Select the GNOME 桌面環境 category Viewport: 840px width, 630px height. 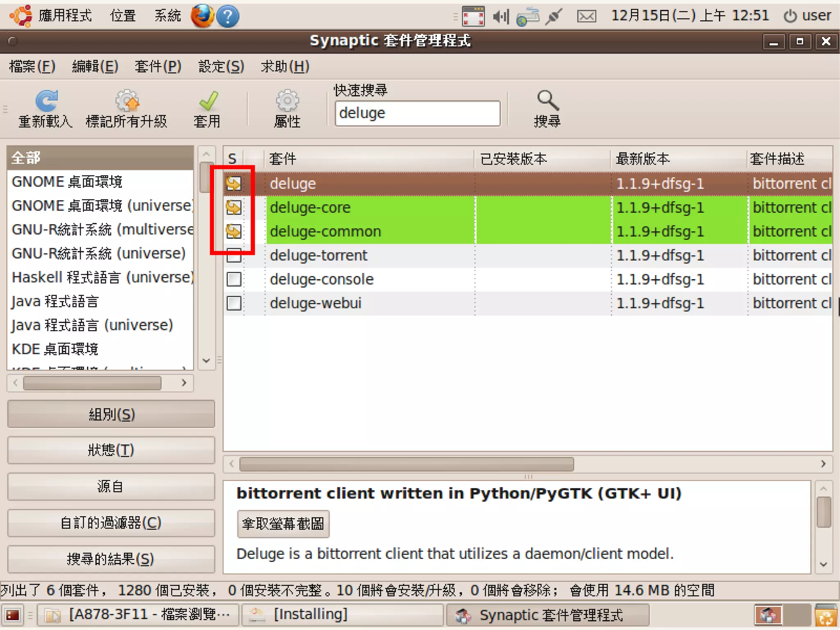coord(100,182)
